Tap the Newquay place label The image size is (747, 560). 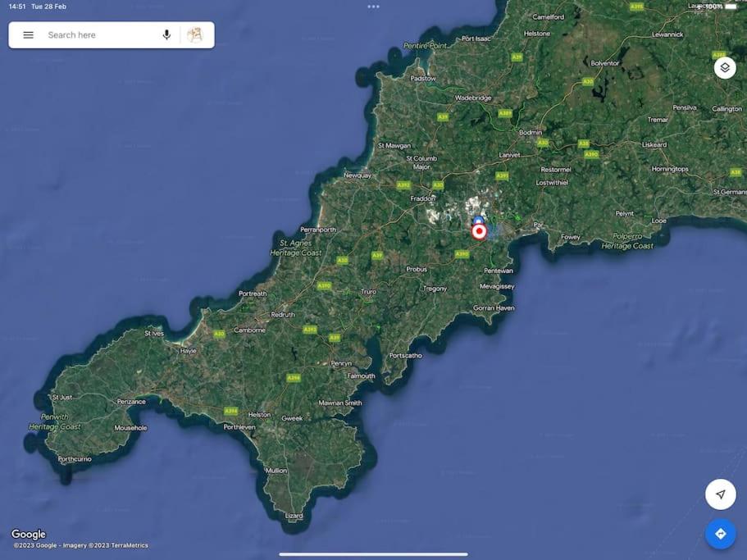click(358, 175)
